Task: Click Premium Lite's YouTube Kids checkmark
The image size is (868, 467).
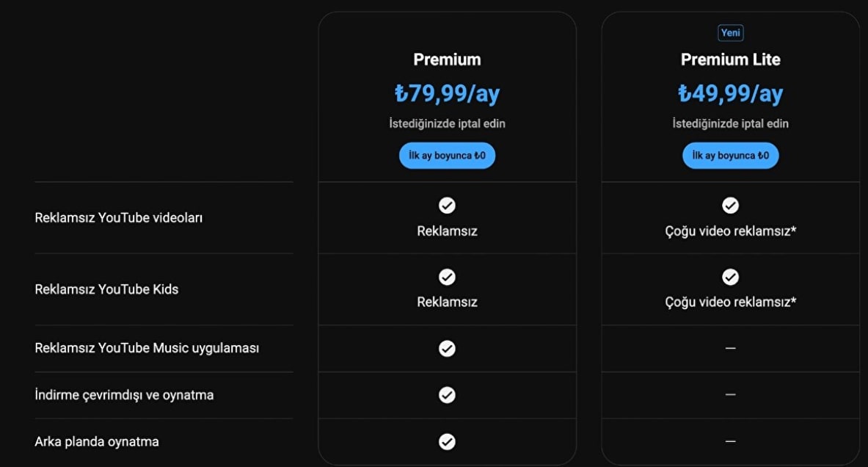Action: pos(730,277)
